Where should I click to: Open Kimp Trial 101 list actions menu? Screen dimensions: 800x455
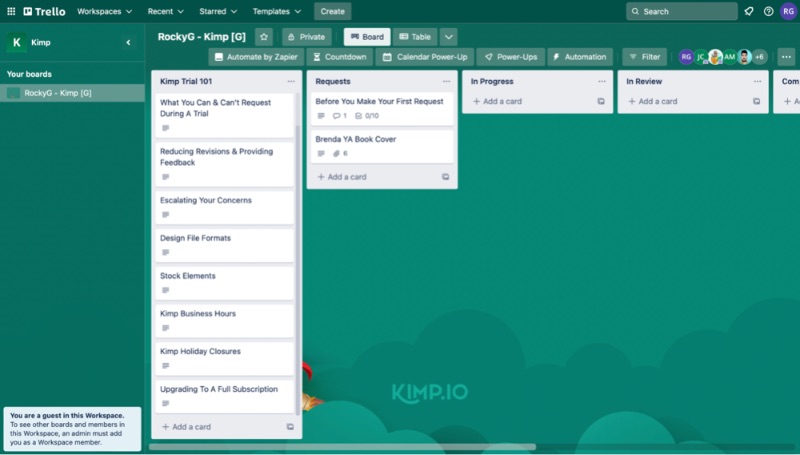291,81
